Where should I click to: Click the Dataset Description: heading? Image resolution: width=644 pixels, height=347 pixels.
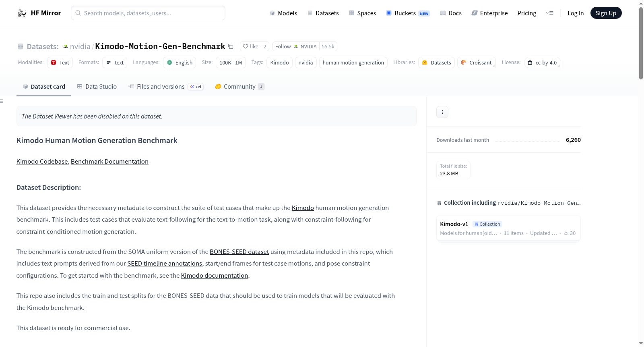click(x=49, y=187)
